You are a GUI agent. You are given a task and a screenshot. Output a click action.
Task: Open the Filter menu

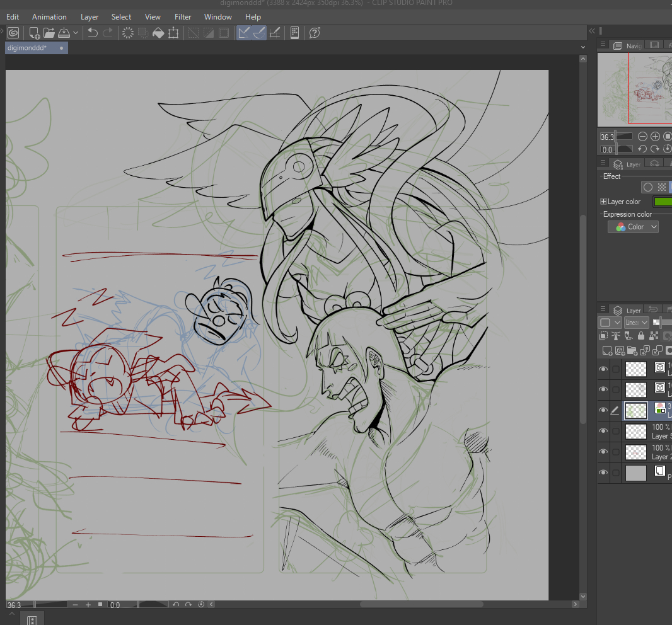(183, 17)
